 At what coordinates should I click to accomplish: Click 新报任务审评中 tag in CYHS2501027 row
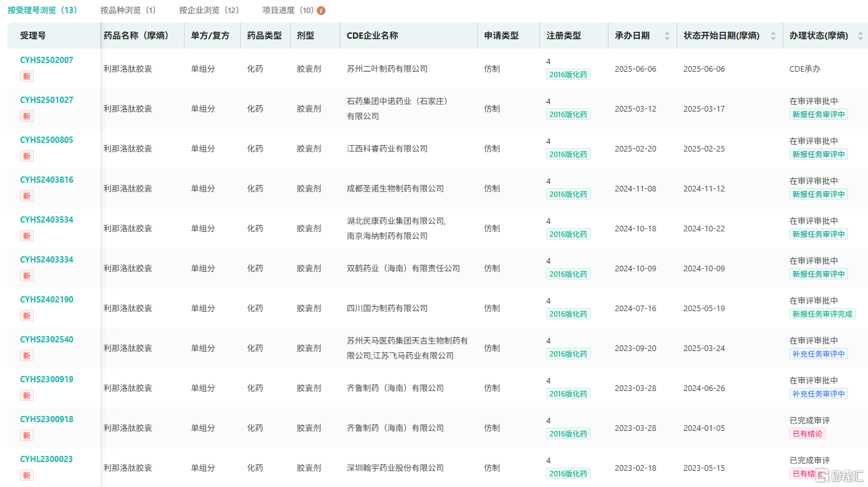819,115
